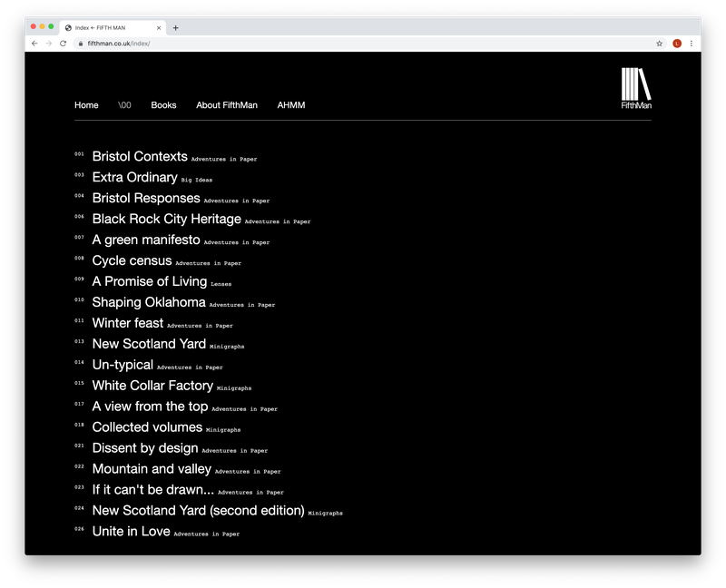Click the browser back arrow
This screenshot has width=726, height=588.
(34, 44)
